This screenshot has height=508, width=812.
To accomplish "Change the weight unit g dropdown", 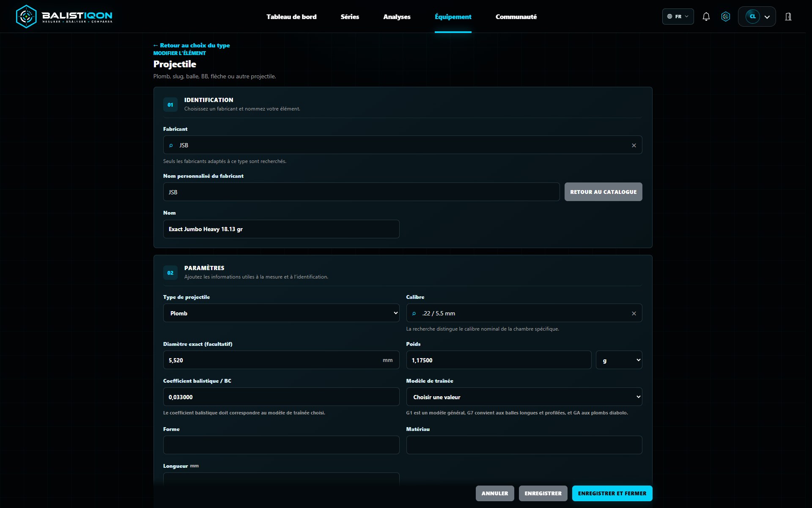I will coord(619,360).
